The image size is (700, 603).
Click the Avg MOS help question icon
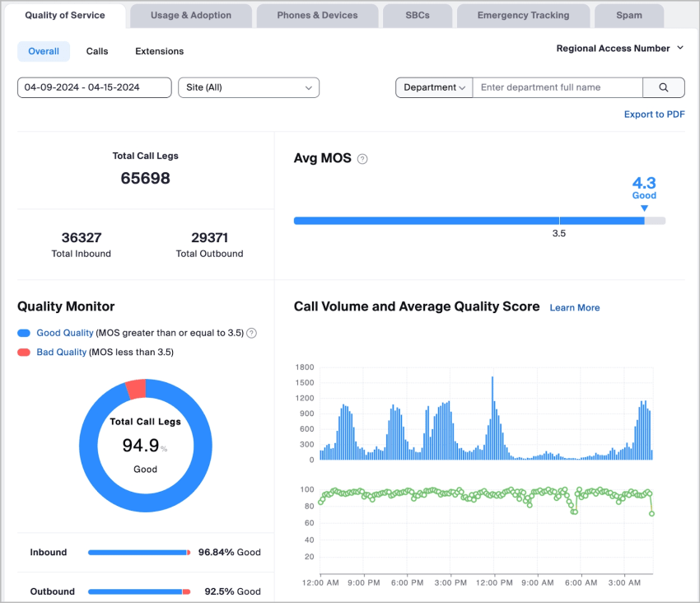(362, 159)
